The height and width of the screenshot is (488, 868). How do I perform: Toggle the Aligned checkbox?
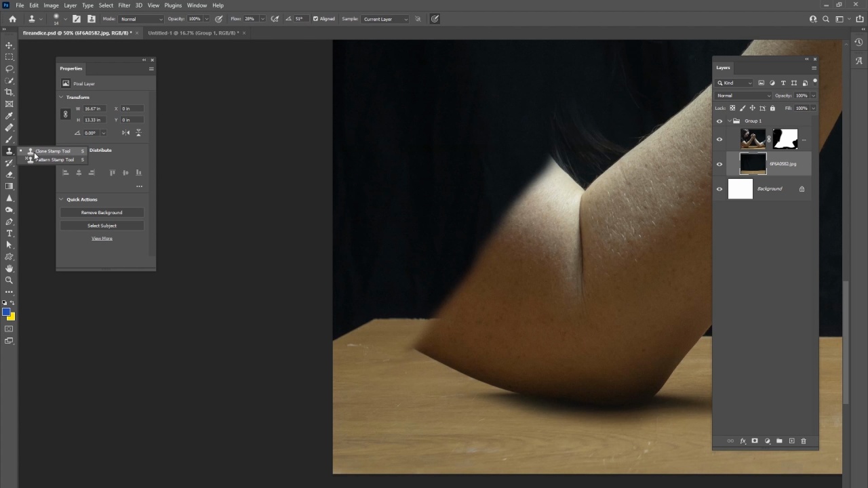click(315, 19)
